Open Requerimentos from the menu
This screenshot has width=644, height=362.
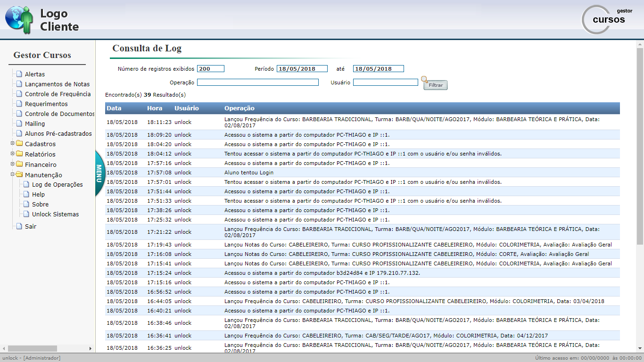coord(46,104)
